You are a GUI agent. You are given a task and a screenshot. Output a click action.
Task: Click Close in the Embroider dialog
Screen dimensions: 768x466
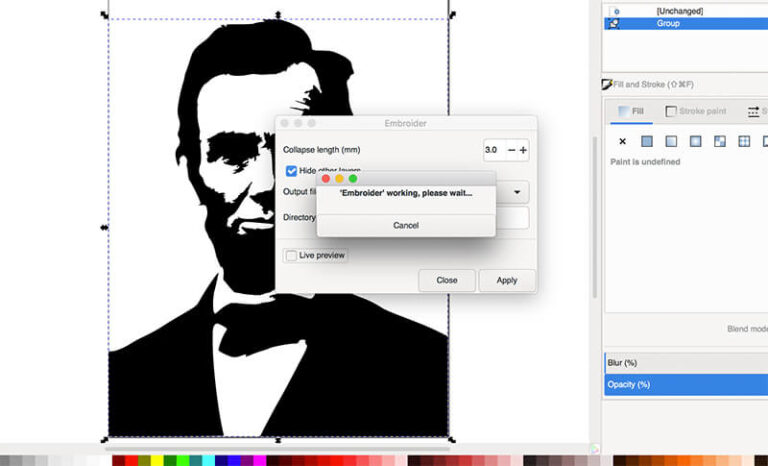[x=447, y=280]
